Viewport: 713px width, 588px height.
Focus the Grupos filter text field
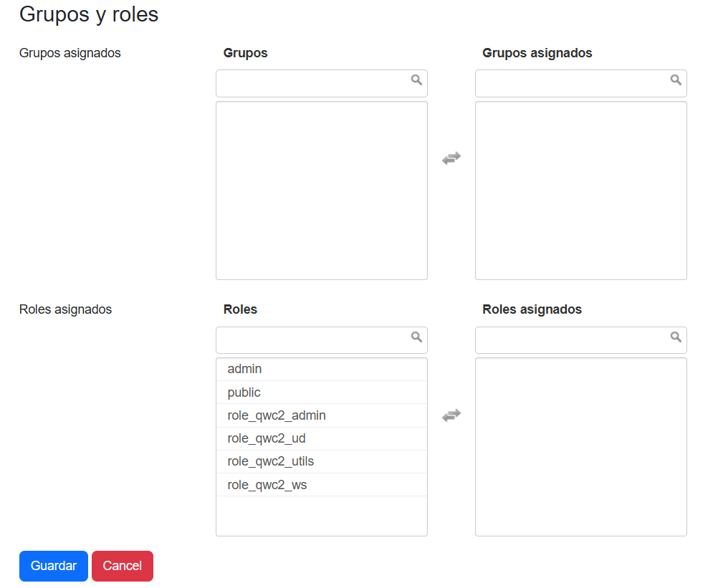(x=312, y=83)
